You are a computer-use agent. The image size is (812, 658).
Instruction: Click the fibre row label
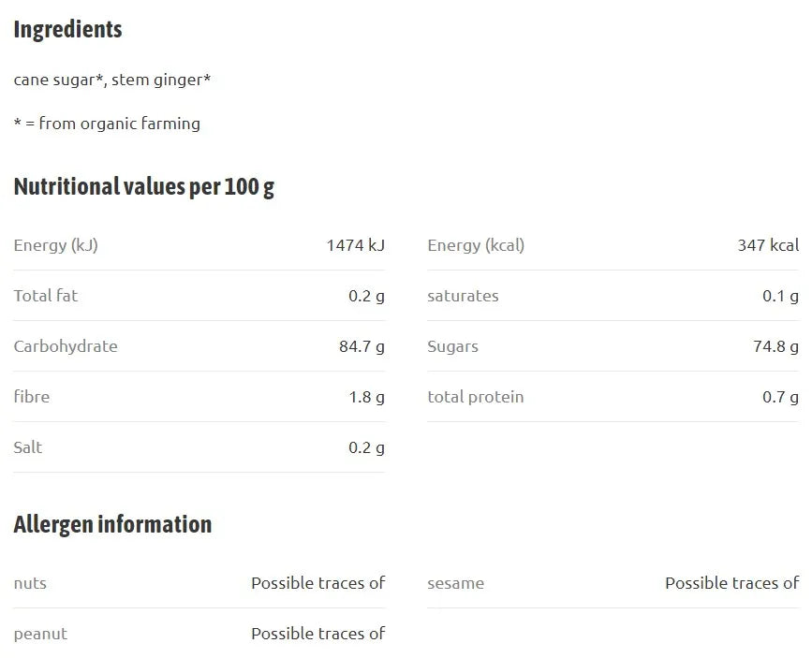click(x=32, y=397)
